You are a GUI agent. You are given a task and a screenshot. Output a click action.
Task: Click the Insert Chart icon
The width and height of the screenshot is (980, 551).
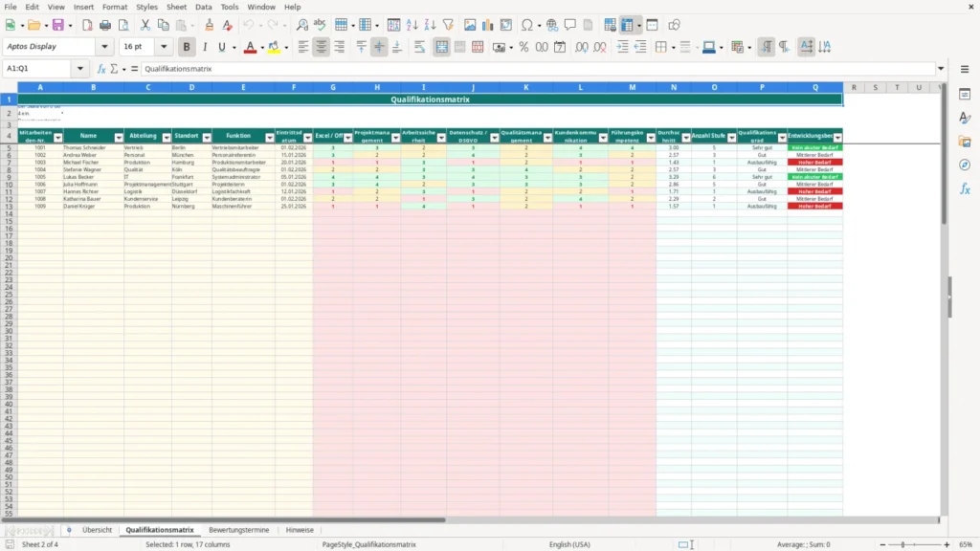[x=488, y=25]
